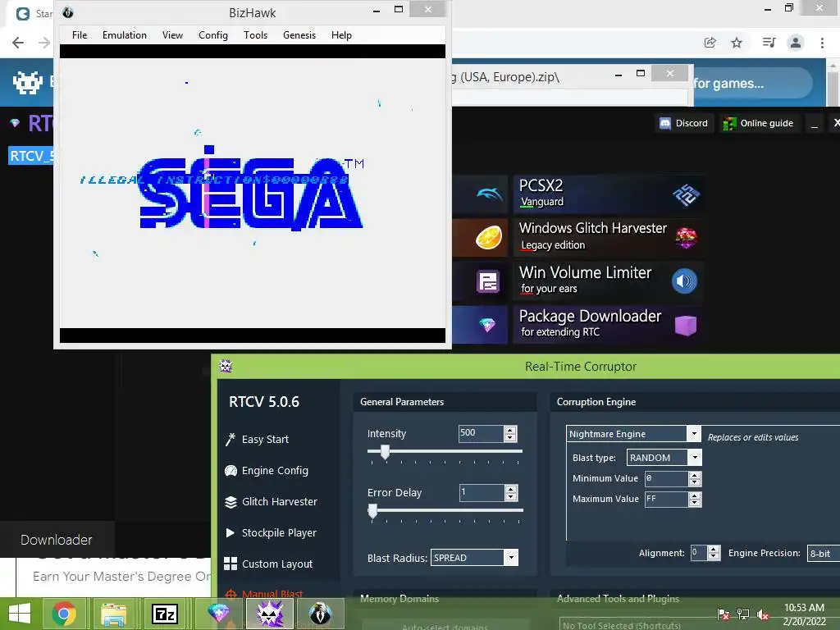Screen dimensions: 840x630
Task: Click the Minimum Value field
Action: click(666, 478)
